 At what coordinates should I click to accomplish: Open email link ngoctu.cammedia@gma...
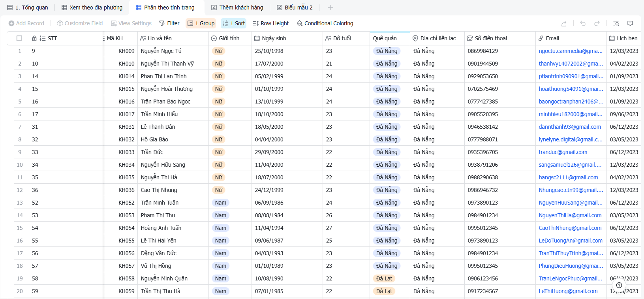[x=571, y=51]
